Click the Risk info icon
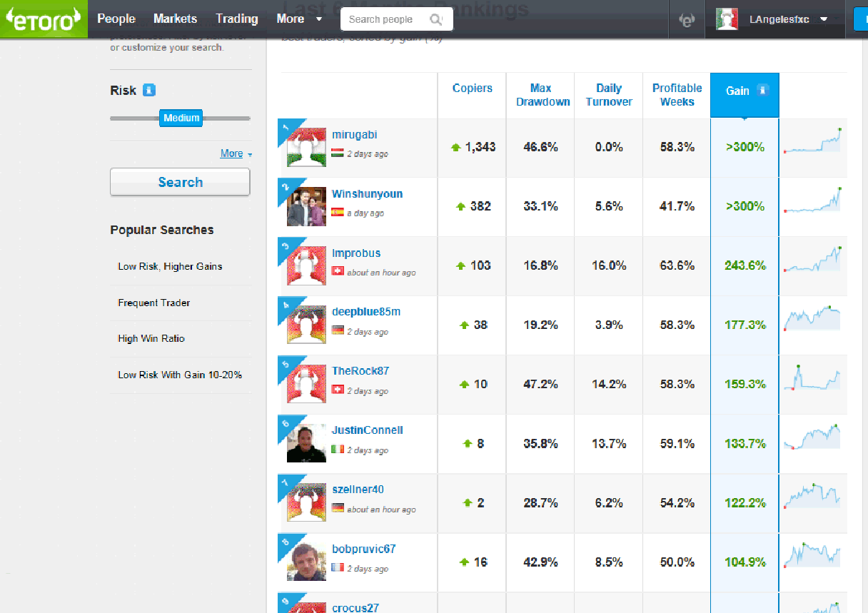 click(x=148, y=90)
